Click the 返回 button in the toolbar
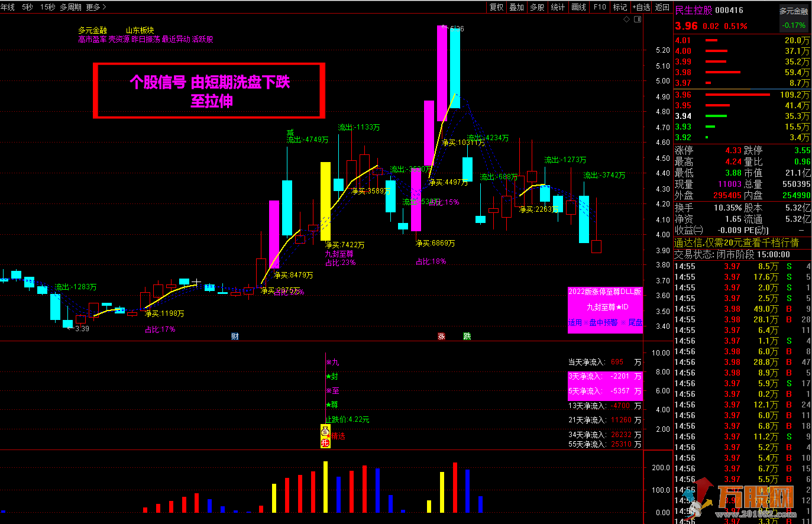The image size is (812, 524). pos(662,7)
